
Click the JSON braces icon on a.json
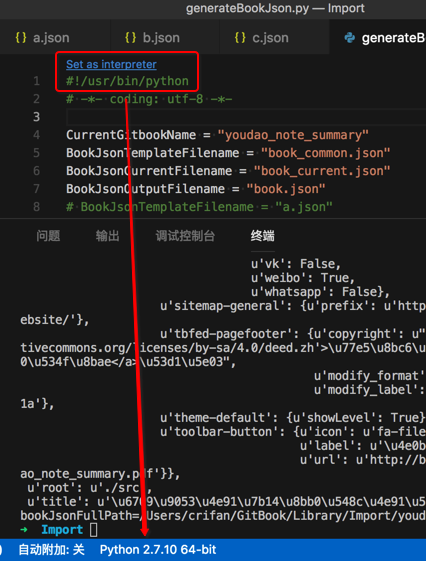tap(21, 38)
